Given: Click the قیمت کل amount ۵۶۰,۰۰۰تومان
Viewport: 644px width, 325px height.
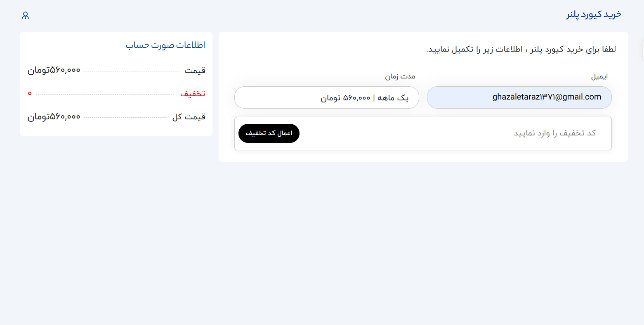Looking at the screenshot, I should coord(54,117).
